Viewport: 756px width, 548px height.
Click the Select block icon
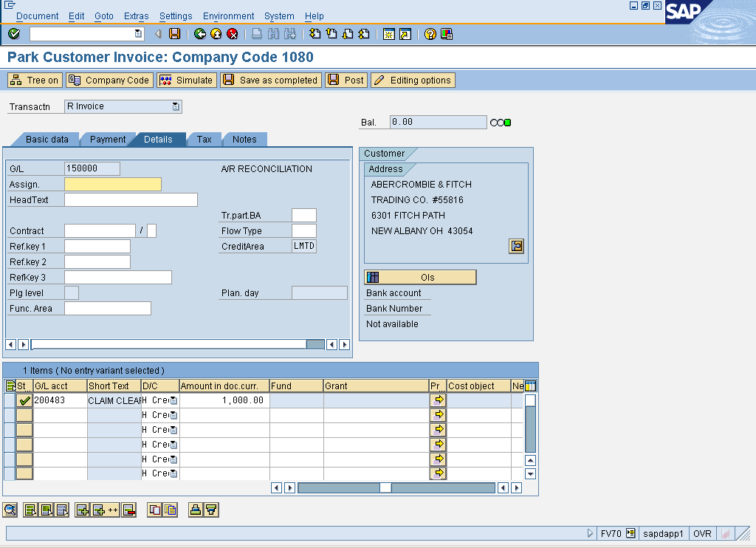pos(47,510)
